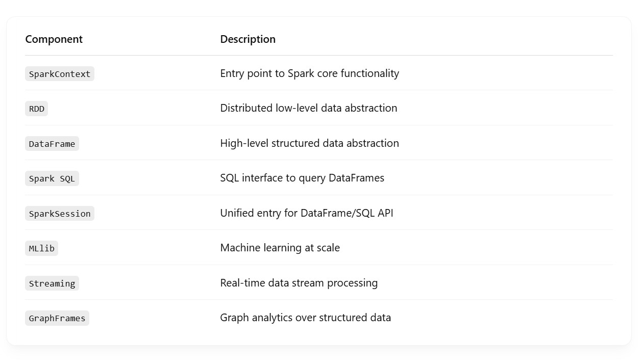Click 'Distributed low-level data abstraction' text
Screen dimensions: 642x364
tap(308, 108)
